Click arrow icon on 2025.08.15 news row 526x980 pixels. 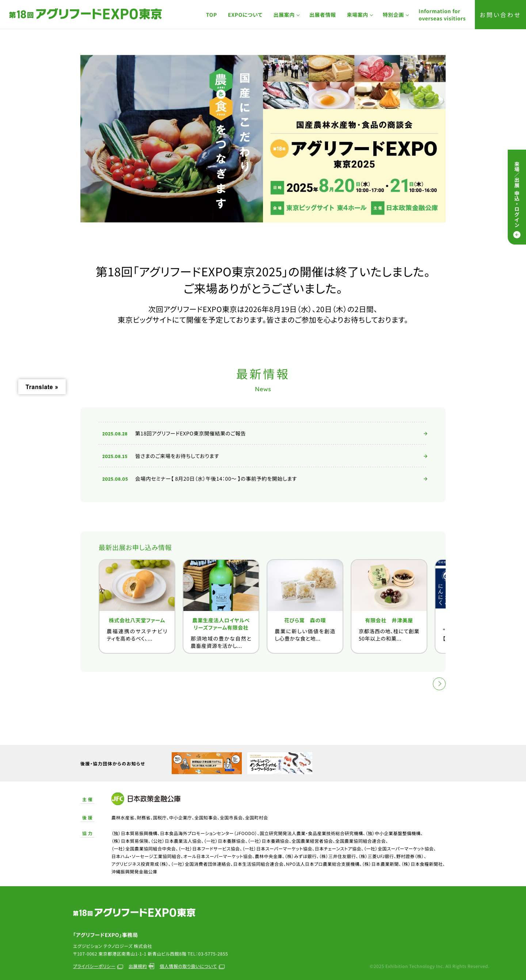click(425, 456)
